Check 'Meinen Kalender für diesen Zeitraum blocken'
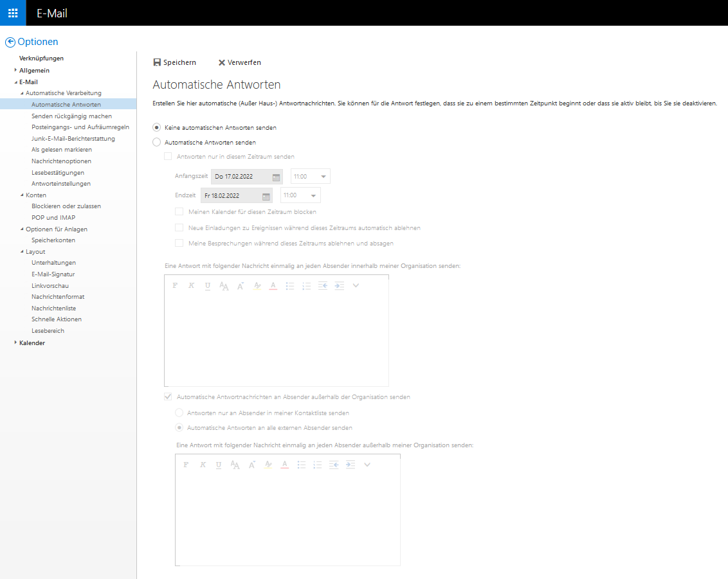Image resolution: width=728 pixels, height=579 pixels. pos(178,211)
